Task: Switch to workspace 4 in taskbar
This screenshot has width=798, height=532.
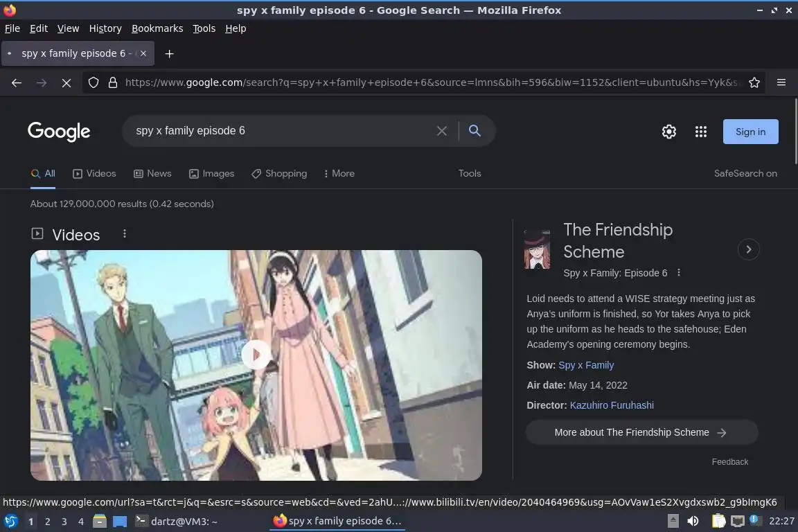Action: pos(81,522)
